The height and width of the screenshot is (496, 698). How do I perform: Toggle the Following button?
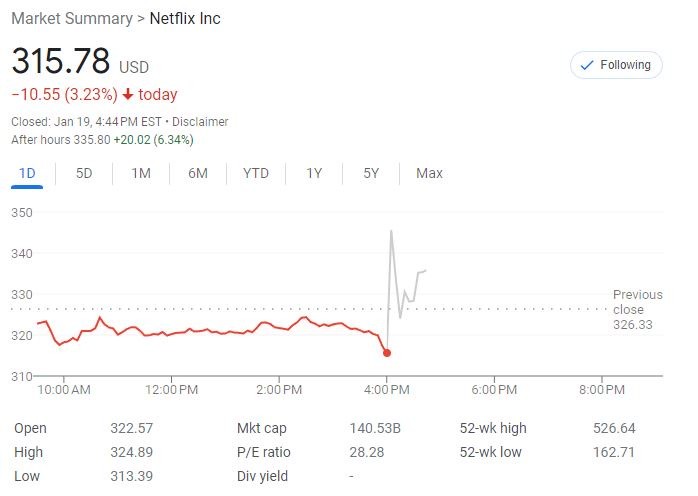tap(616, 65)
